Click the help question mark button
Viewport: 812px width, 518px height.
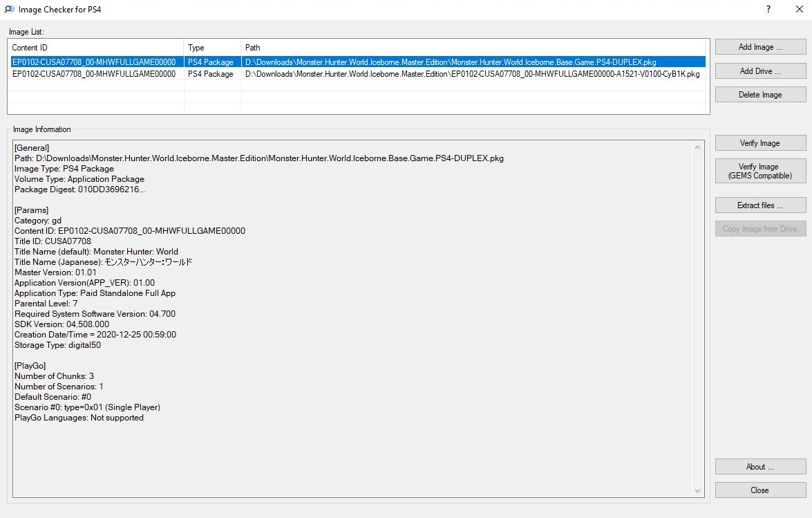[768, 9]
